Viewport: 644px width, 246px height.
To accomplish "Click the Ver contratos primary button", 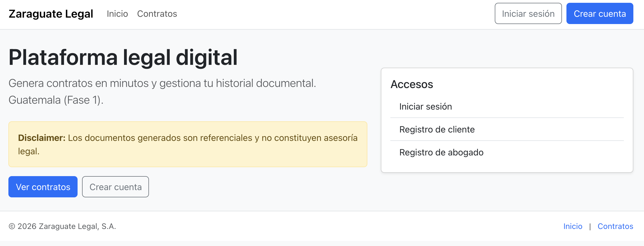I will coord(43,187).
